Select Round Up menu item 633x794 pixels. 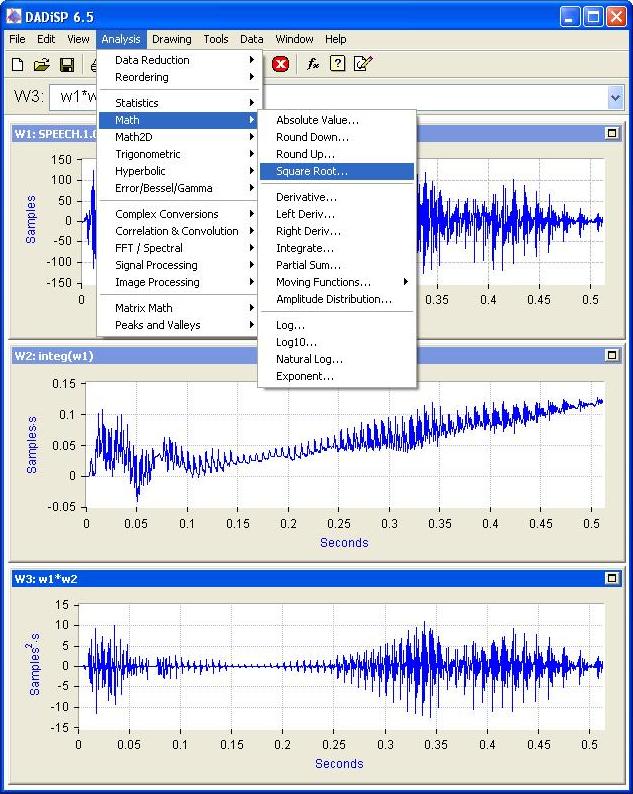tap(337, 154)
